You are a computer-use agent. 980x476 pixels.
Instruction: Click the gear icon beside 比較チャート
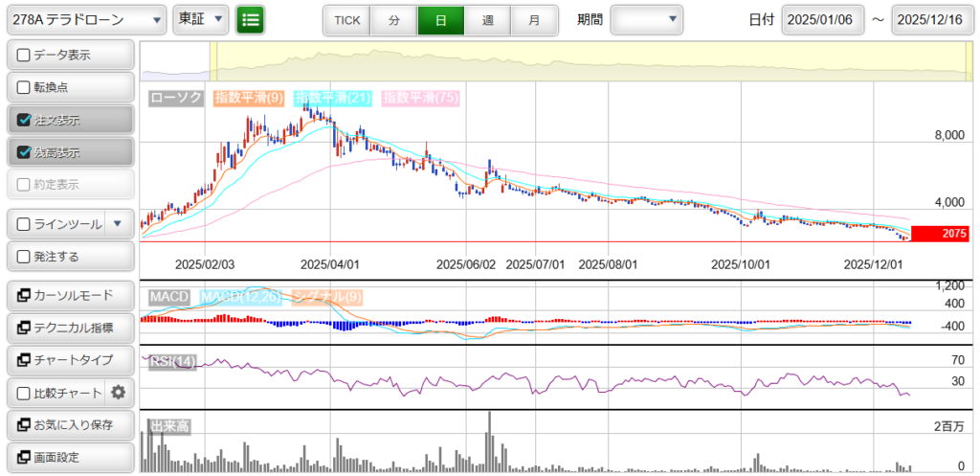point(119,392)
